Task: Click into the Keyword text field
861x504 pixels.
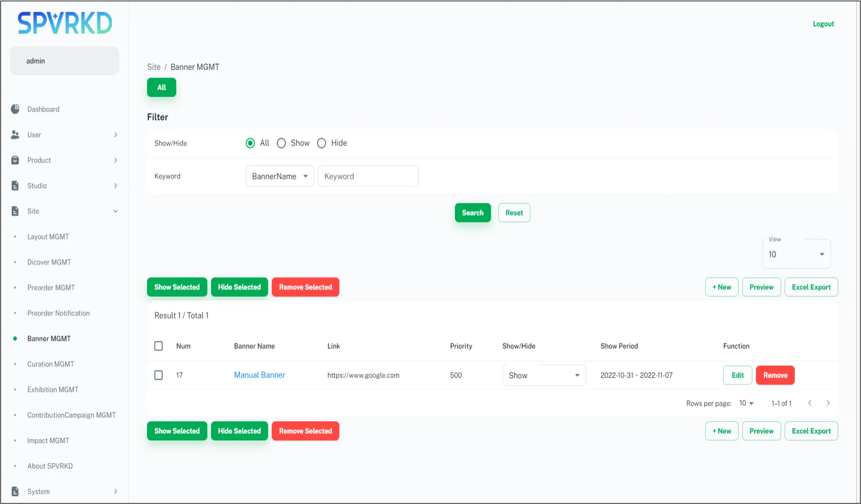Action: point(368,176)
